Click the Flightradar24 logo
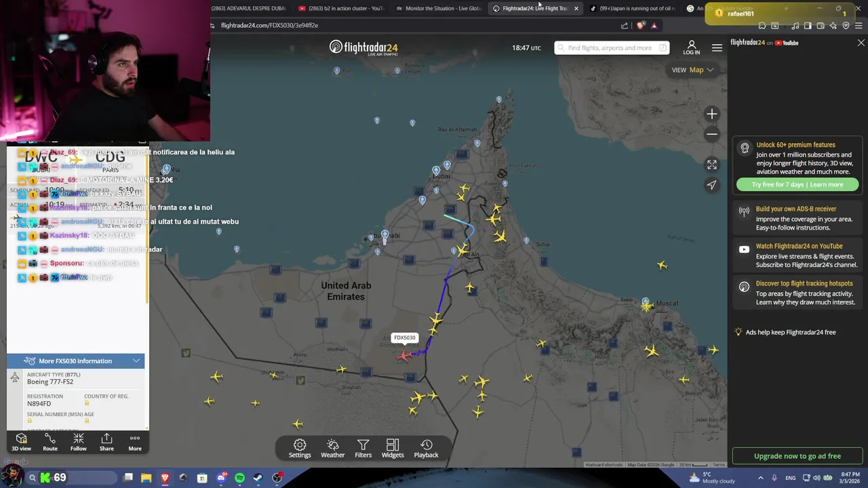The width and height of the screenshot is (868, 488). coord(363,47)
